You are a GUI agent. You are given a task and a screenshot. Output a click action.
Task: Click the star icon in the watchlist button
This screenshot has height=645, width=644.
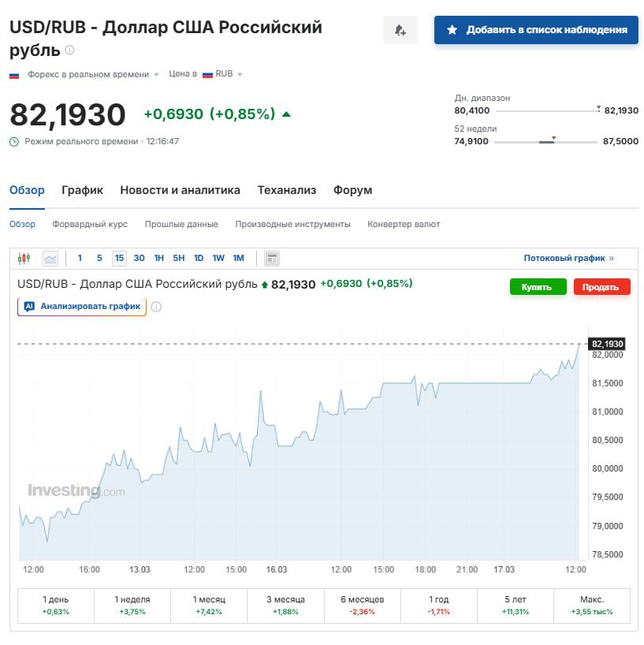point(452,30)
